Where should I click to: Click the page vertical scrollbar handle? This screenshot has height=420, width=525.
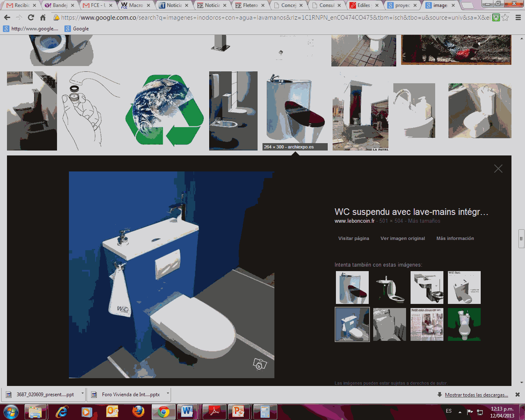pyautogui.click(x=521, y=239)
